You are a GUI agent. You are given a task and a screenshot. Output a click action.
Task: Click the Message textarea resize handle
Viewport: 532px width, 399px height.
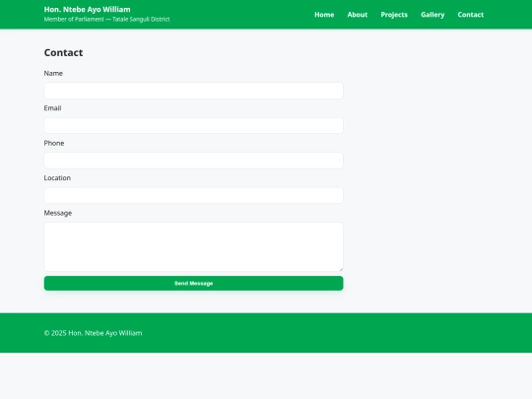(341, 269)
